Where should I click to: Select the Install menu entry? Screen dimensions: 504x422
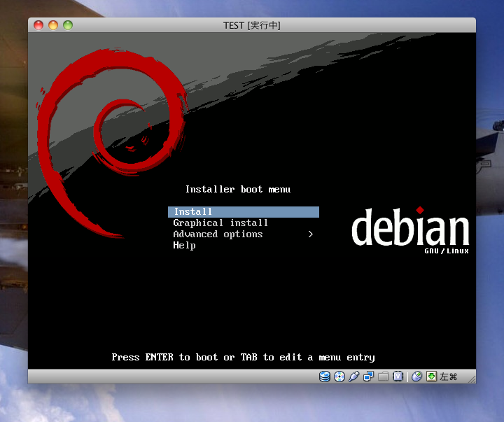click(x=244, y=212)
